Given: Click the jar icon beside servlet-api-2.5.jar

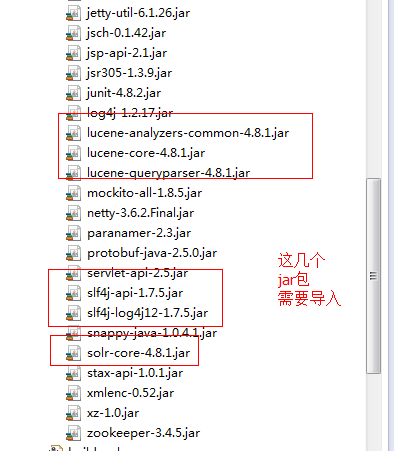Looking at the screenshot, I should [x=73, y=273].
